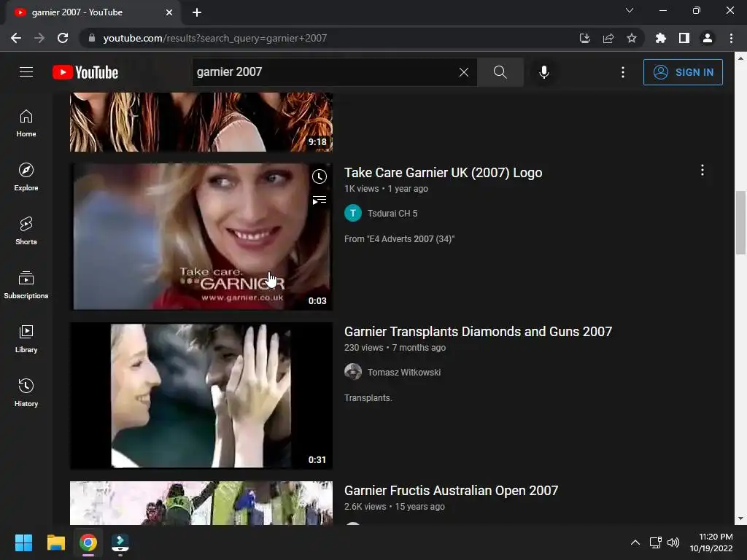This screenshot has width=747, height=560.
Task: Clear the search box with the X
Action: coord(463,72)
